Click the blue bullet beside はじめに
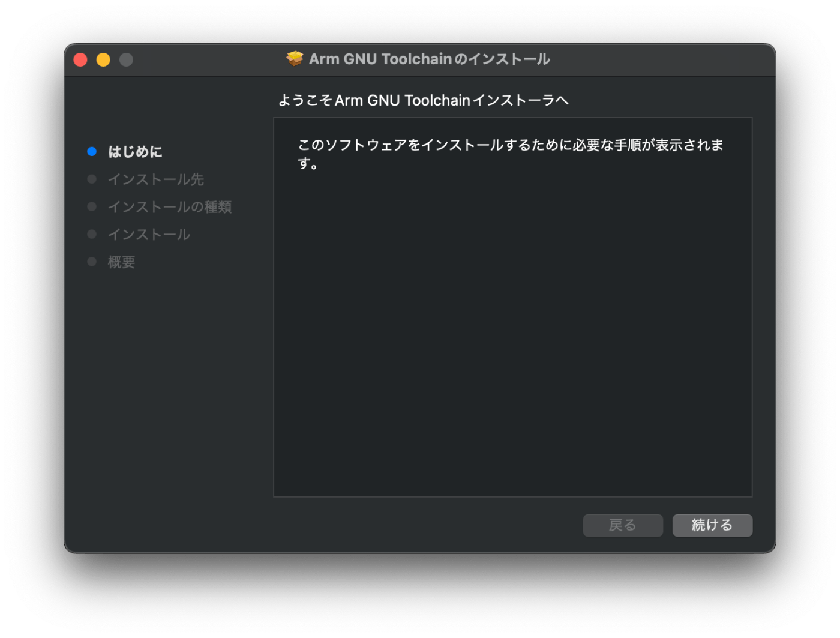This screenshot has height=638, width=840. (x=92, y=152)
